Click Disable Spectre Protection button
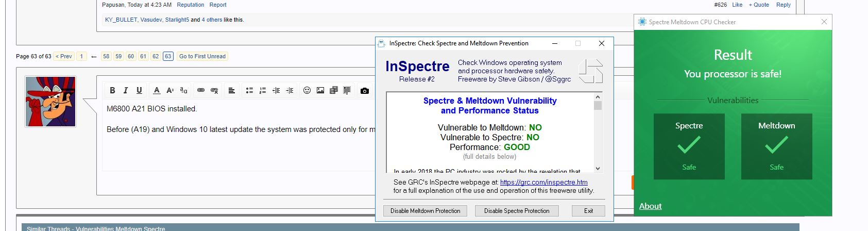 pos(517,211)
